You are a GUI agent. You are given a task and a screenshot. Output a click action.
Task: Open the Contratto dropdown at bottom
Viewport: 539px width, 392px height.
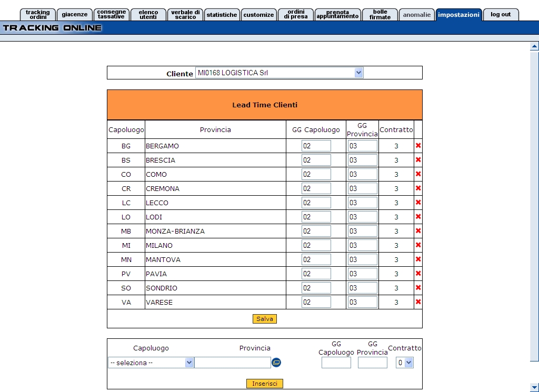coord(409,363)
